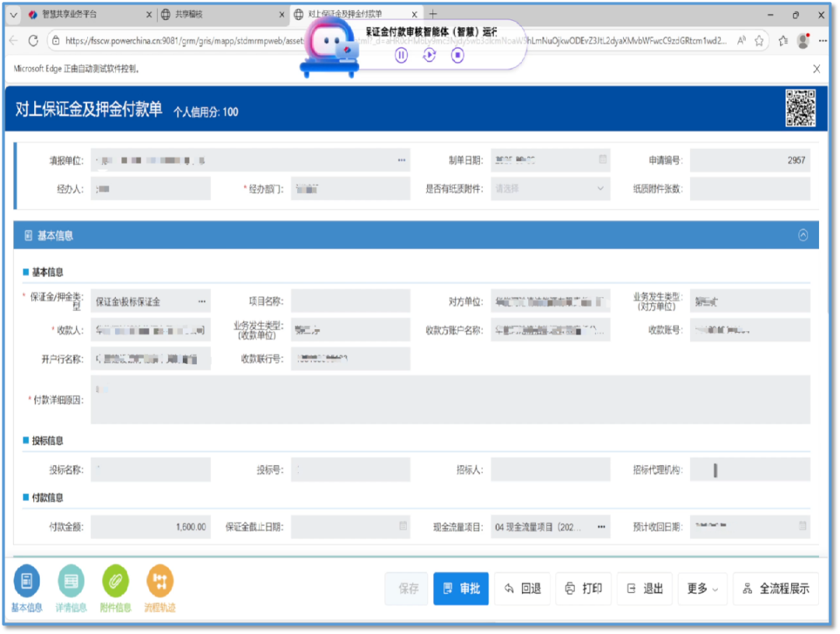This screenshot has height=634, width=840.
Task: Click the 项目名称 input field
Action: (350, 301)
